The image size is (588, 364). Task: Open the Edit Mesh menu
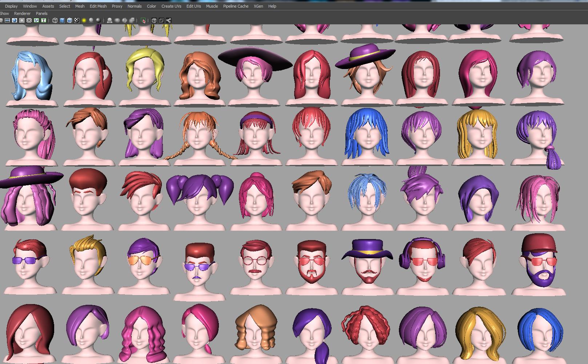[98, 6]
